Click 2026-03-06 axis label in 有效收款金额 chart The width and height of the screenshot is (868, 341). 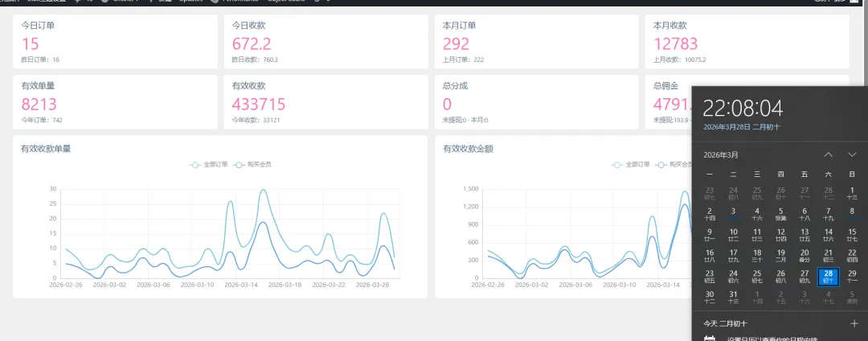click(x=575, y=285)
